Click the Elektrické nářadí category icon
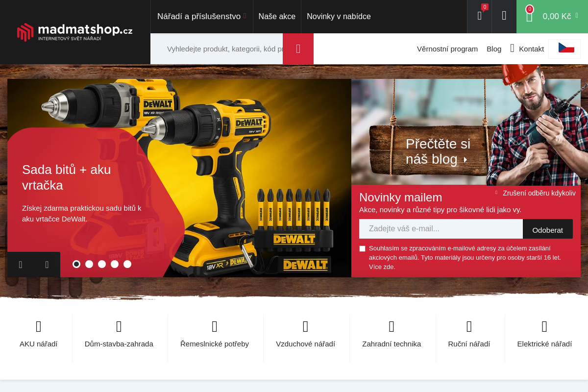Screen dimensions: 588x392 coord(544,326)
